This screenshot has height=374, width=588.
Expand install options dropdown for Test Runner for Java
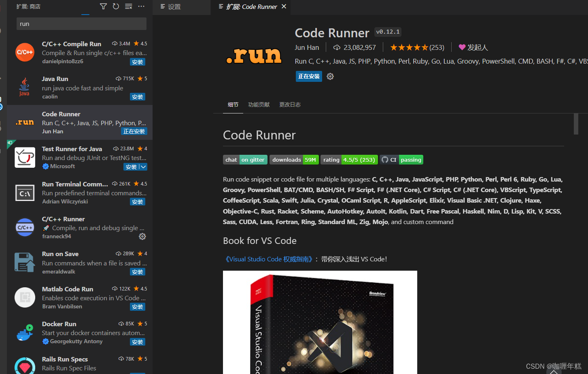[143, 167]
